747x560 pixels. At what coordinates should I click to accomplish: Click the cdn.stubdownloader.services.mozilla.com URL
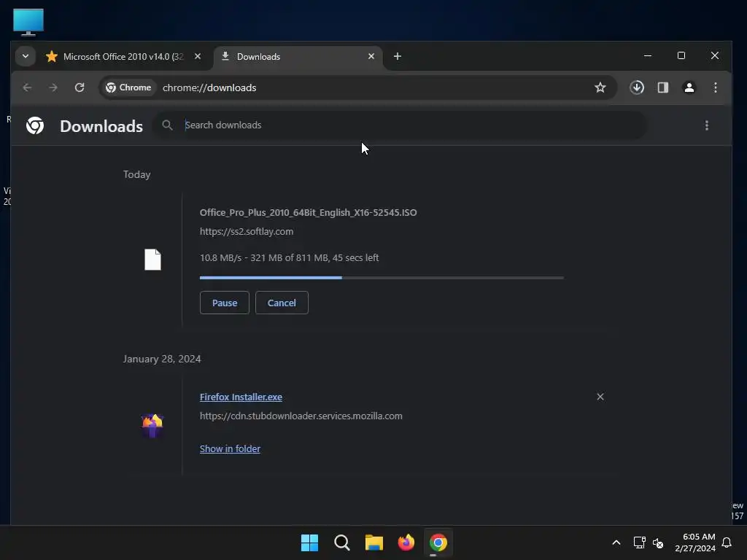pyautogui.click(x=301, y=416)
